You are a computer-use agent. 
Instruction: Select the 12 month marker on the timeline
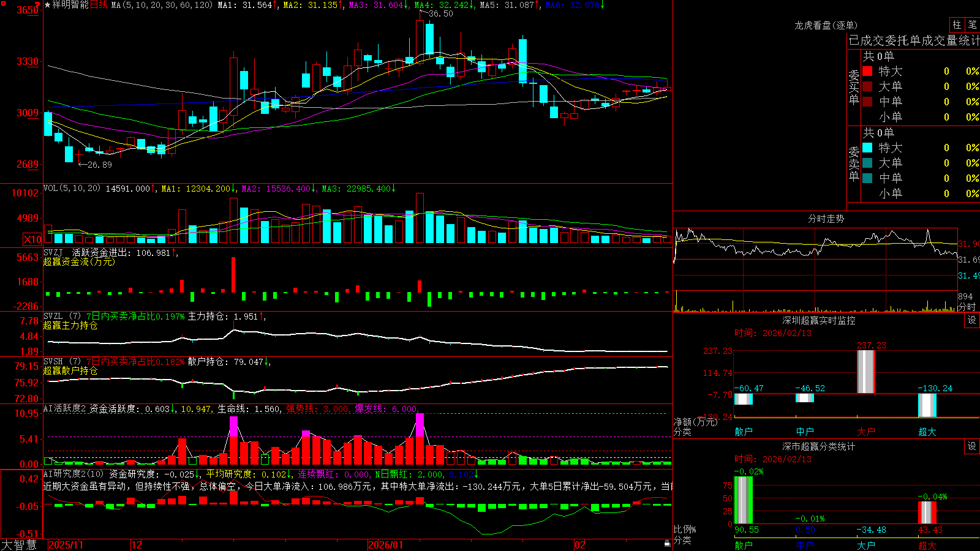coord(137,545)
